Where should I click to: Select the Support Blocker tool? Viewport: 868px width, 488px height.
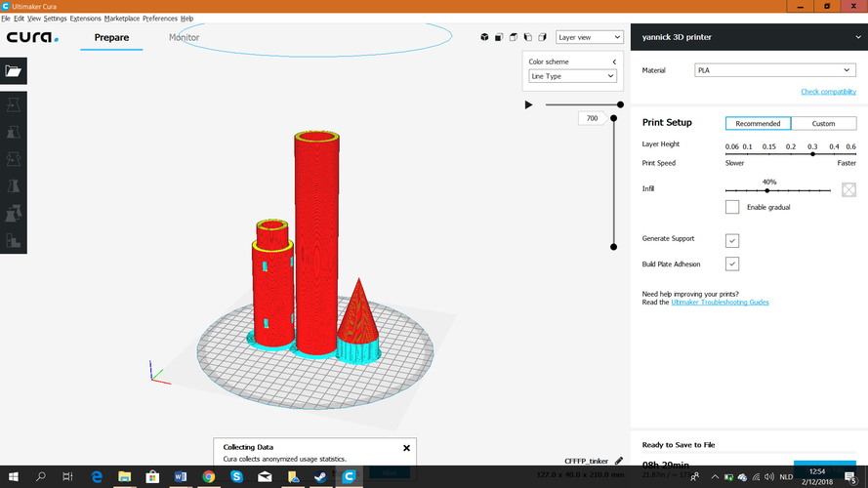point(14,240)
